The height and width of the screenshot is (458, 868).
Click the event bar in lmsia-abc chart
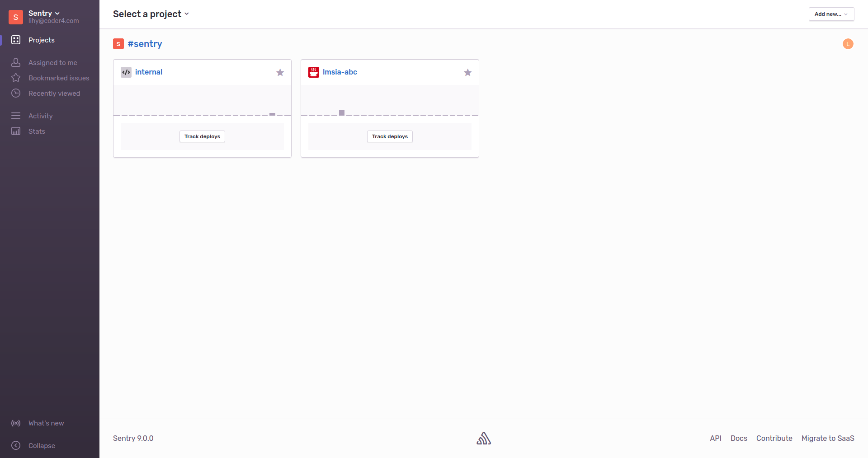coord(342,113)
